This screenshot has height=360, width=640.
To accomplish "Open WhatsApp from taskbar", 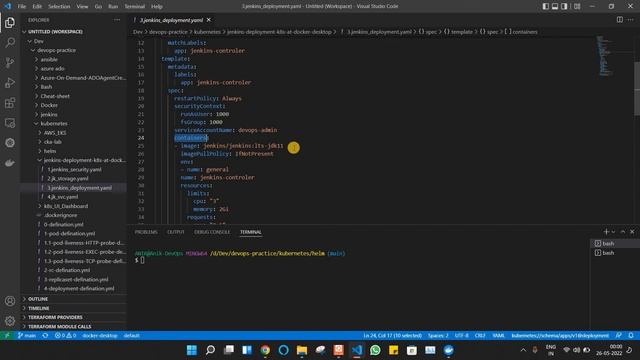I will point(375,350).
